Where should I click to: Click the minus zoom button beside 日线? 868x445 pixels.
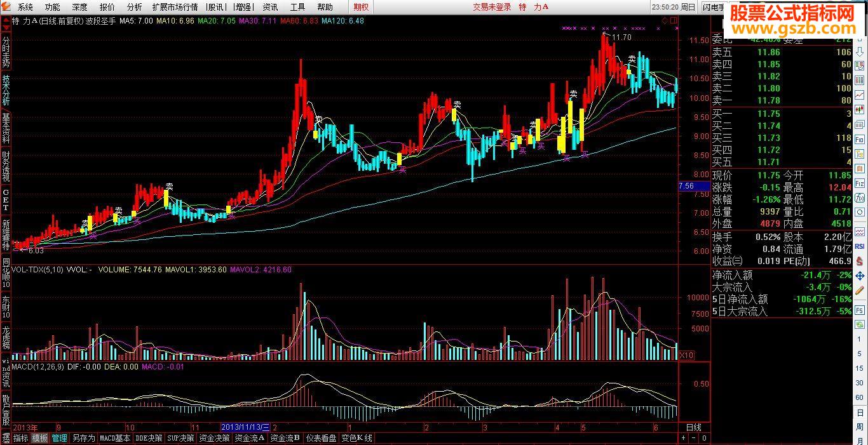[x=694, y=438]
